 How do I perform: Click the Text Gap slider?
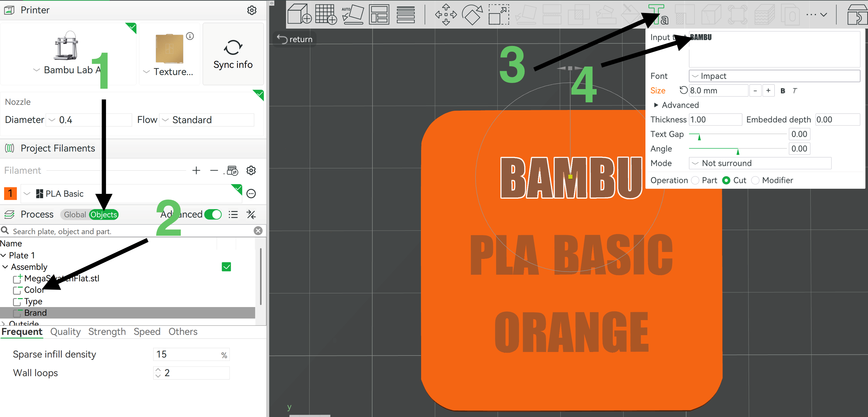[x=738, y=134]
